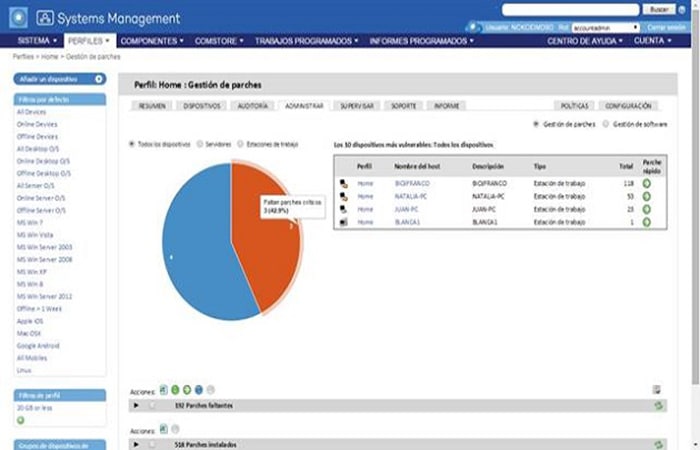Select Estaciones de trabajo radio option
The width and height of the screenshot is (700, 450).
tap(240, 144)
